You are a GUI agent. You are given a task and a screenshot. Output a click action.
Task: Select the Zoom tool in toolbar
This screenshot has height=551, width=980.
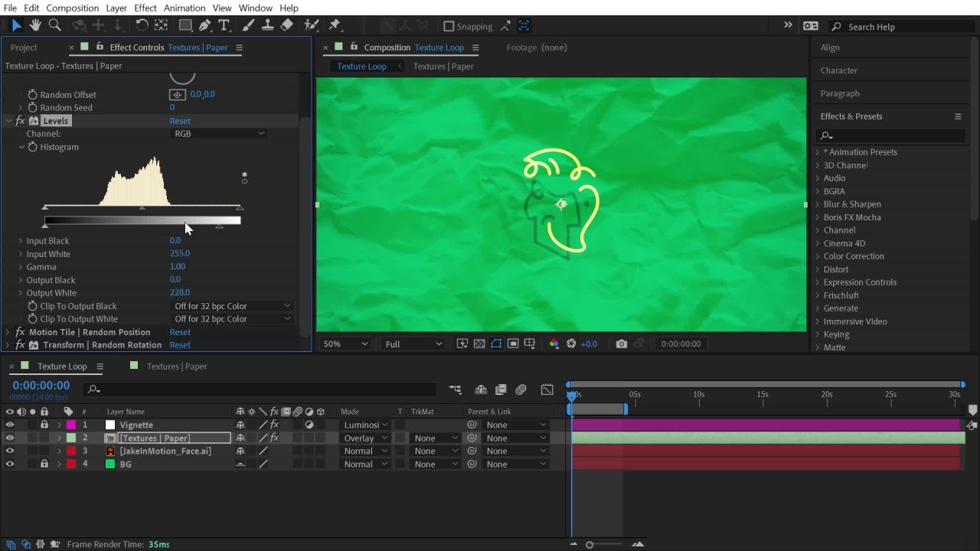pyautogui.click(x=54, y=25)
